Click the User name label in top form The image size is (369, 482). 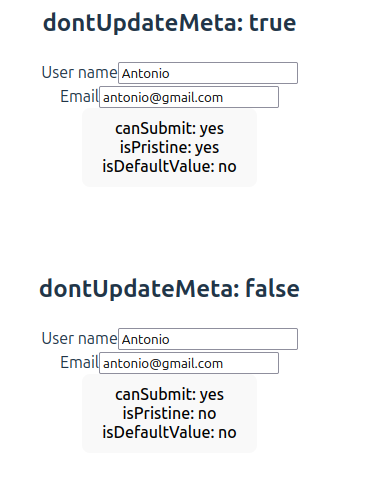[x=79, y=72]
